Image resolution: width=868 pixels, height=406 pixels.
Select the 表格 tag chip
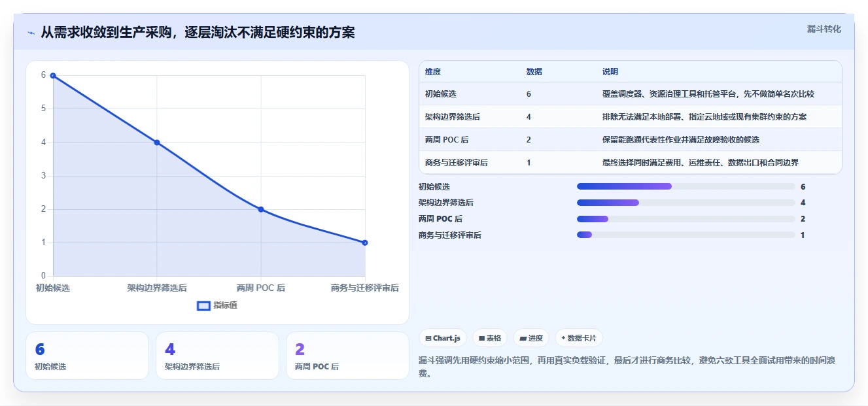click(490, 338)
